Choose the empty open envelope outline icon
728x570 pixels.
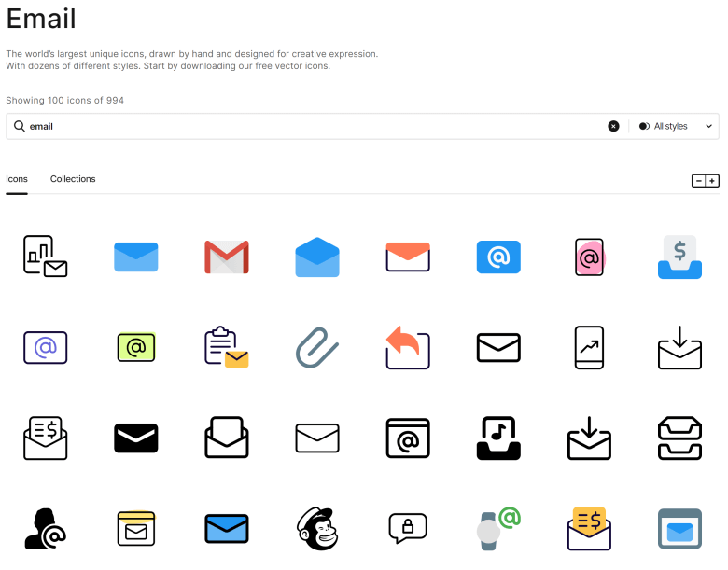[x=227, y=438]
